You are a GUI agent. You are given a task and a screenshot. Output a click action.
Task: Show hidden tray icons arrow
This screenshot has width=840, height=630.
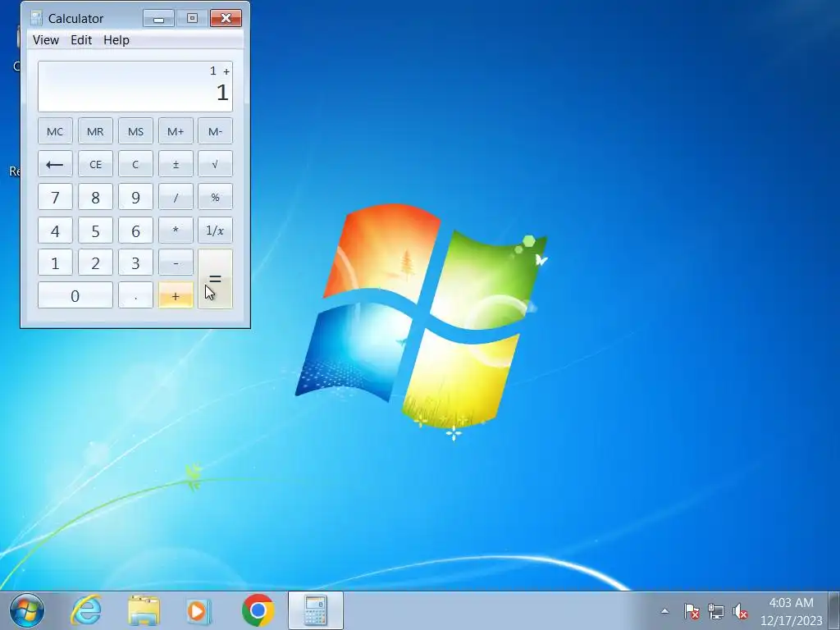pyautogui.click(x=664, y=610)
